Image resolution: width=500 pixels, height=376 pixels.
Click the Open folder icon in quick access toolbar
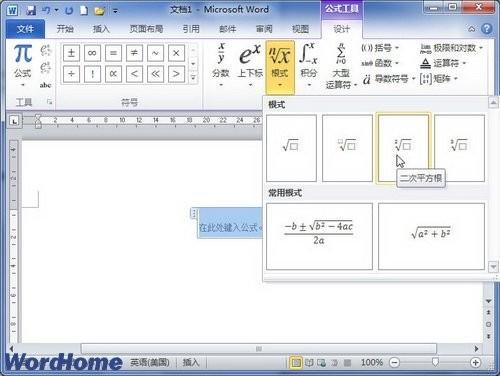point(99,11)
